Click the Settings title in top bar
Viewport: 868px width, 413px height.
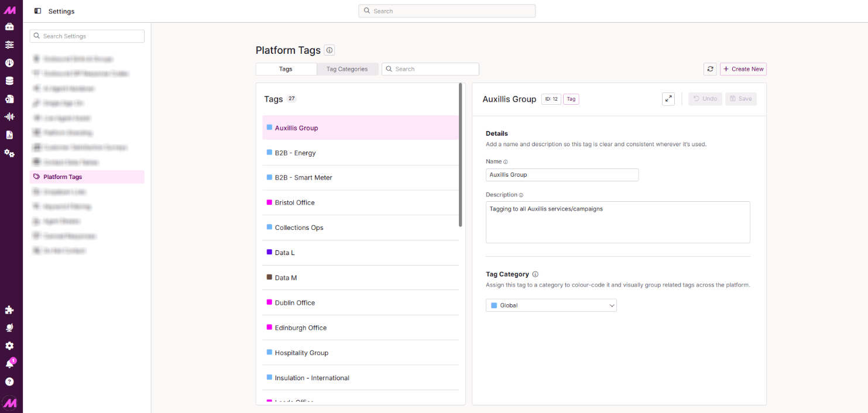tap(61, 11)
